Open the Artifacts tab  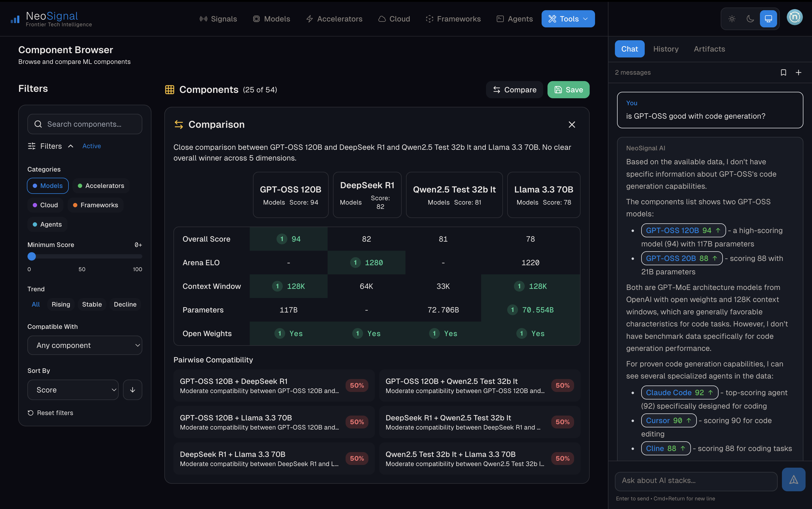709,49
